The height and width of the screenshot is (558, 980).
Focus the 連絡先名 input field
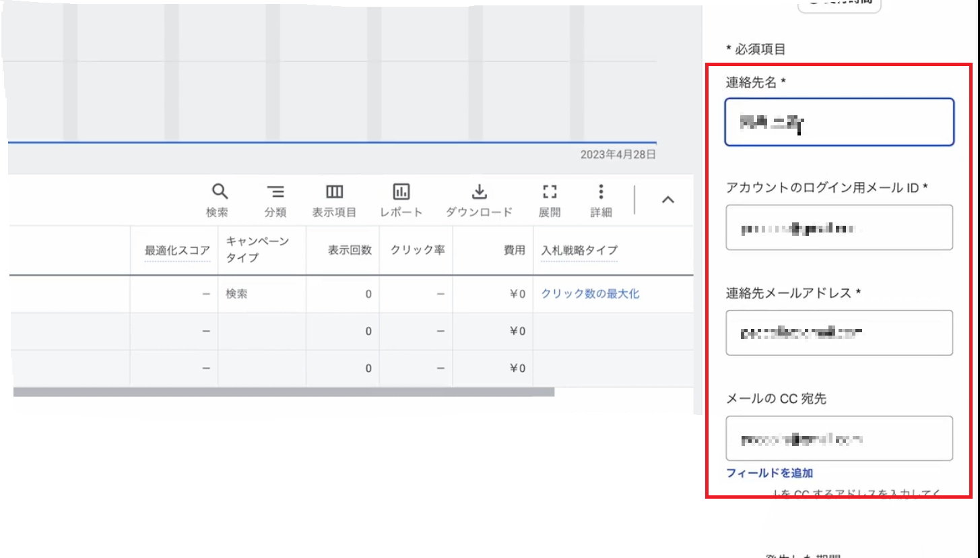[x=839, y=122]
